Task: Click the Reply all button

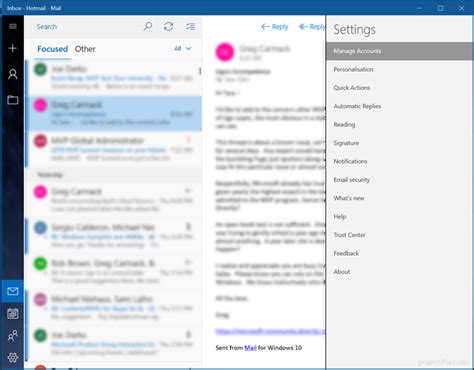Action: (312, 27)
